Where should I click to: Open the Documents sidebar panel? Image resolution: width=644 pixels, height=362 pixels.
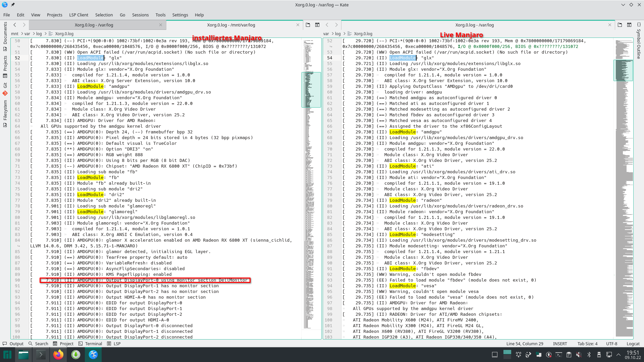(5, 36)
